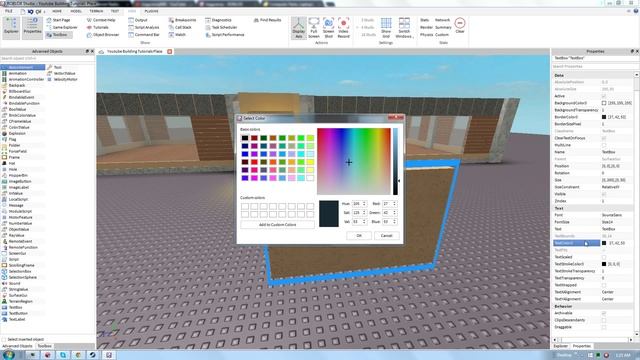The width and height of the screenshot is (640, 360).
Task: Open Game Explorer from the ribbon
Action: point(62,27)
